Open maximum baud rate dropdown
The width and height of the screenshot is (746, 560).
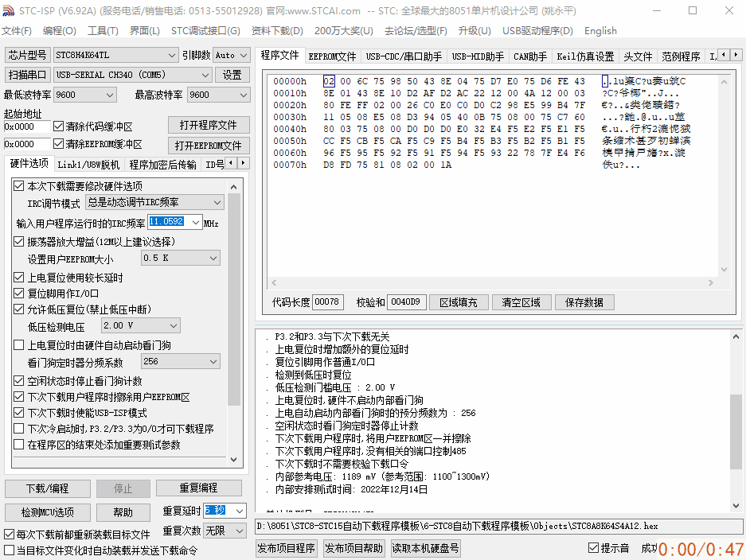(218, 95)
